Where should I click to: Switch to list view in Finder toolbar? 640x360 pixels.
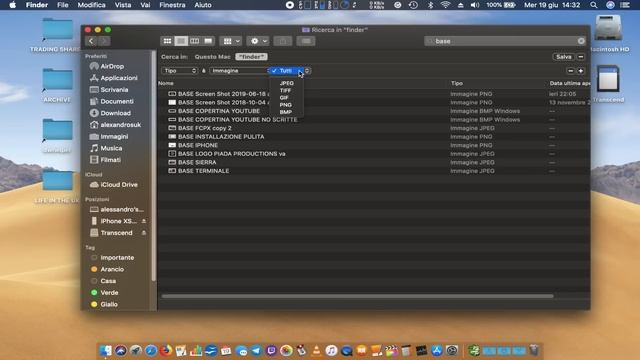point(181,41)
